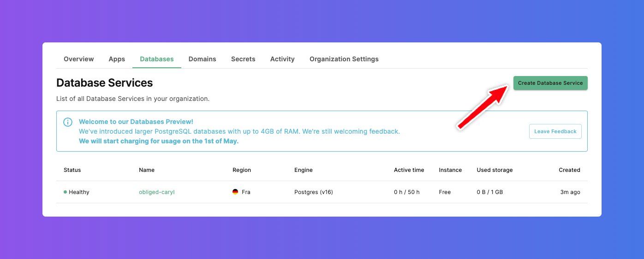
Task: Click the green Healthy status dot
Action: coord(65,192)
